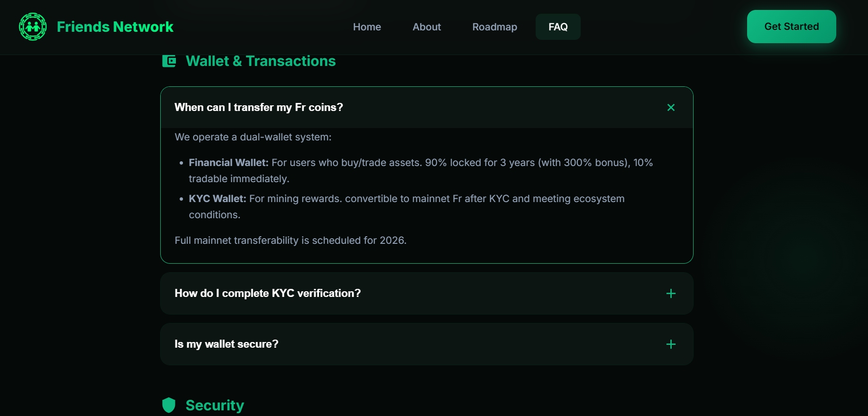Click the shield icon next to Security

[x=169, y=405]
